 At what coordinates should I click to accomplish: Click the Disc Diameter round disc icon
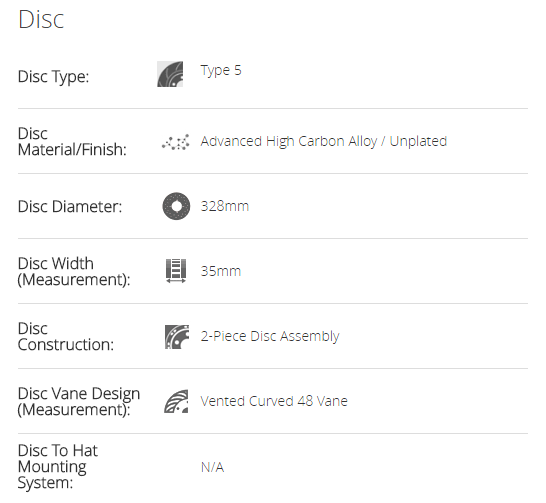[x=176, y=206]
